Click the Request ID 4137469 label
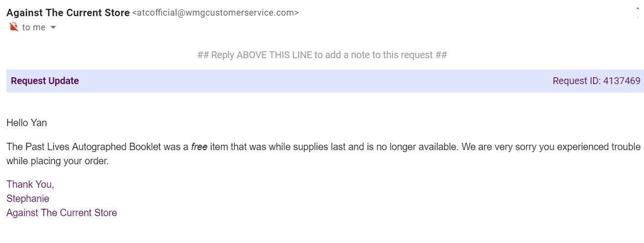The width and height of the screenshot is (644, 243). click(x=596, y=81)
